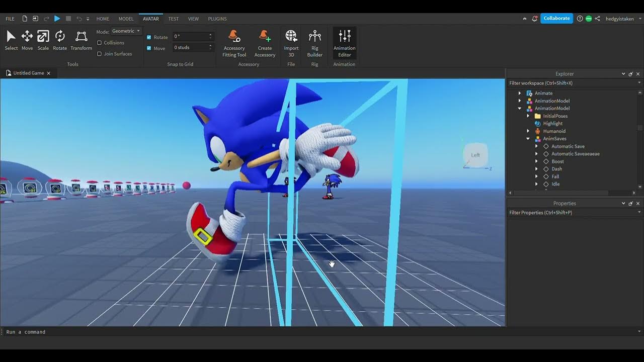Click the new file icon

pos(25,19)
